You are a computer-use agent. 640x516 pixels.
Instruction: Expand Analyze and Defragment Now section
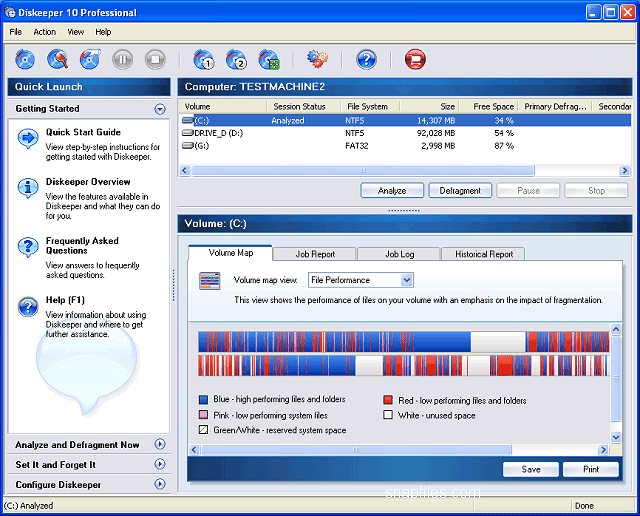click(160, 444)
